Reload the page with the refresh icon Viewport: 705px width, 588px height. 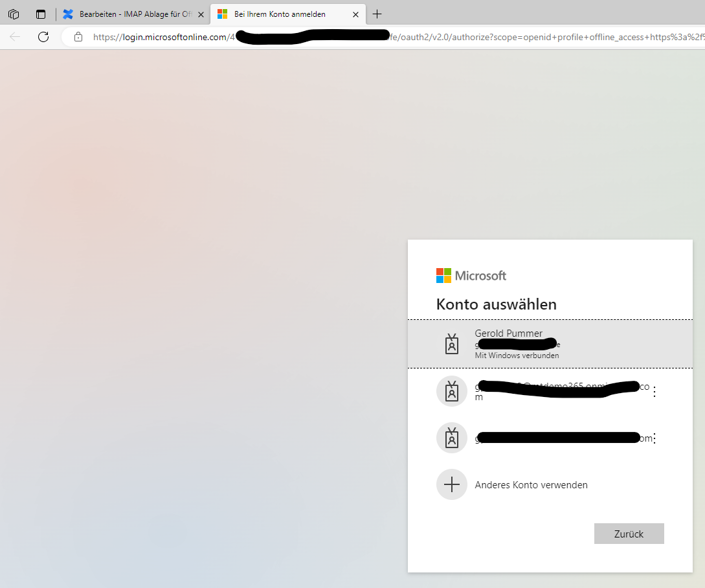pyautogui.click(x=43, y=37)
